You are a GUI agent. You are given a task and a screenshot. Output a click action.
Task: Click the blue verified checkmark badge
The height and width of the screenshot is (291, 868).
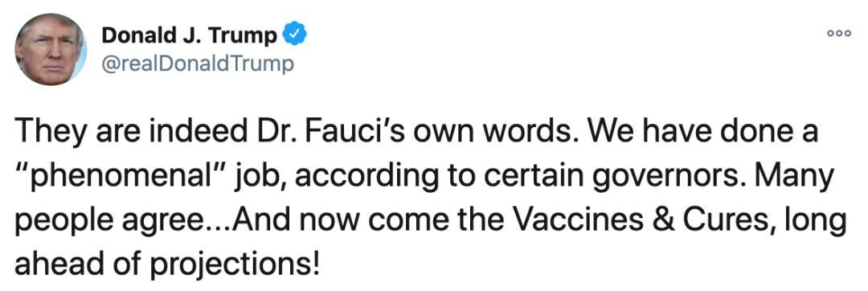click(x=294, y=35)
